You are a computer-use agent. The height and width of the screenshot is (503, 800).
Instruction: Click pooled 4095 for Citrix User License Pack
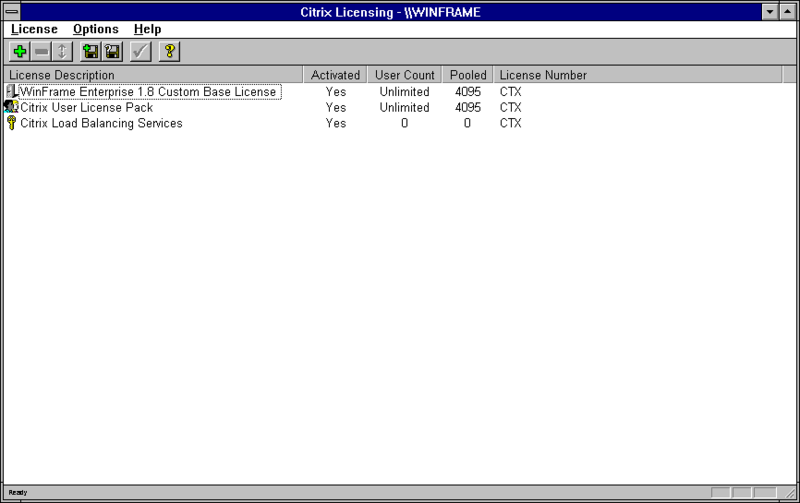pyautogui.click(x=468, y=107)
